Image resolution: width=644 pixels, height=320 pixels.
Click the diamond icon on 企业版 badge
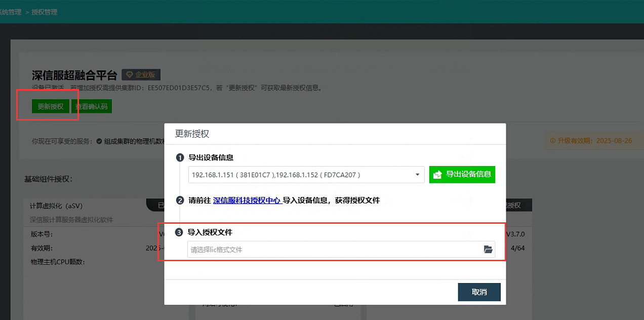(130, 75)
